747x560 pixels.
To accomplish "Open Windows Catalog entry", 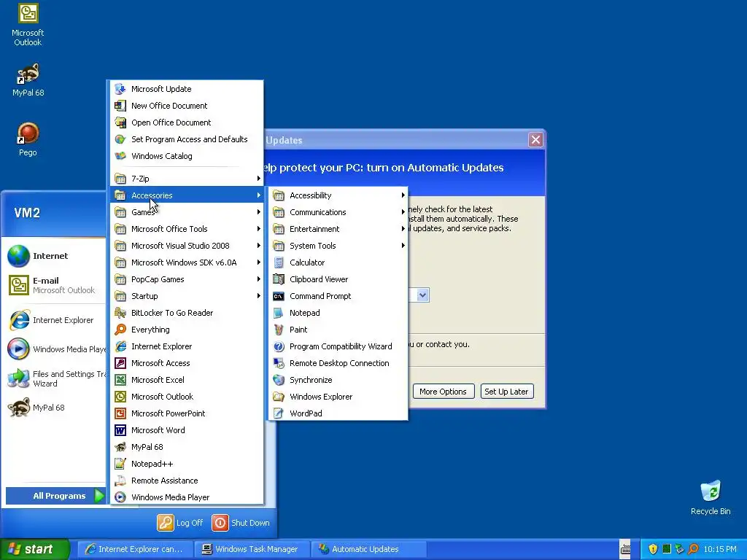I will point(187,156).
